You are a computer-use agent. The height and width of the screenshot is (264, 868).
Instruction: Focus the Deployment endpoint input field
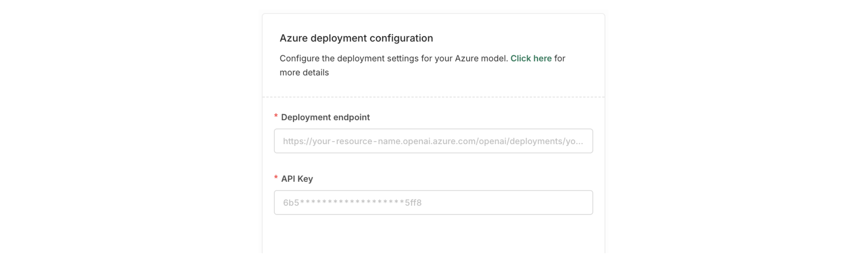point(433,141)
